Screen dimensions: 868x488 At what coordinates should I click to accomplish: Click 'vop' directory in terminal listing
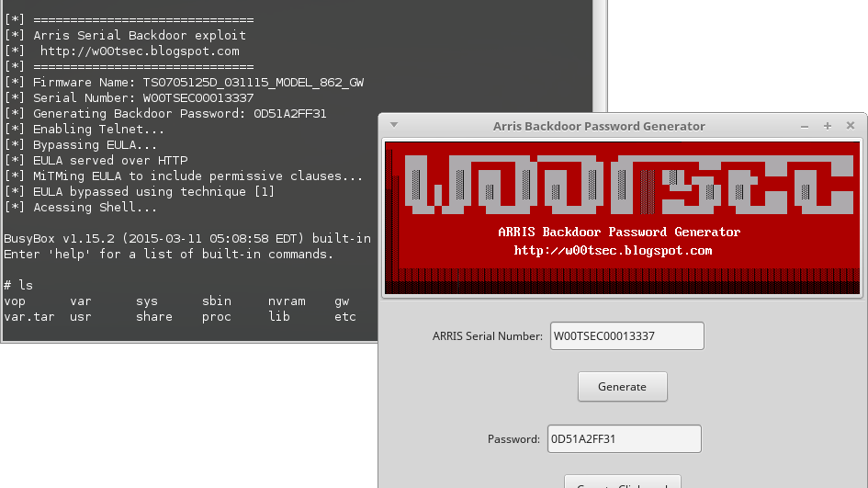(x=15, y=301)
